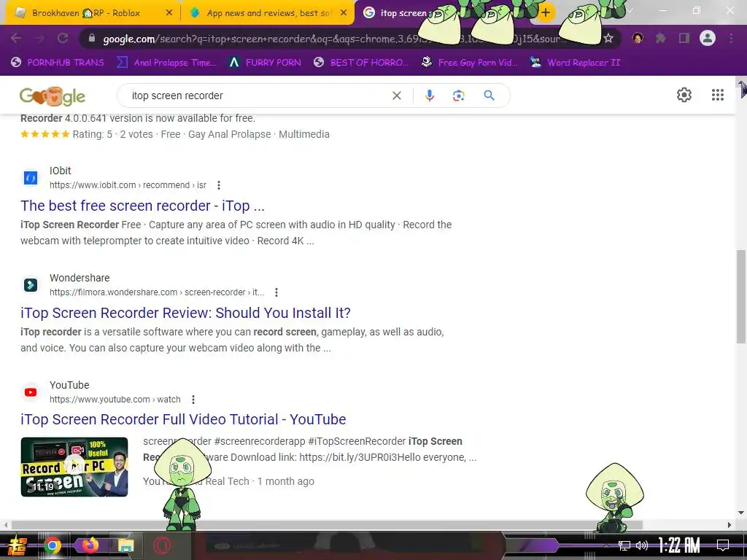Open File Explorer from the taskbar
747x560 pixels.
coord(125,545)
